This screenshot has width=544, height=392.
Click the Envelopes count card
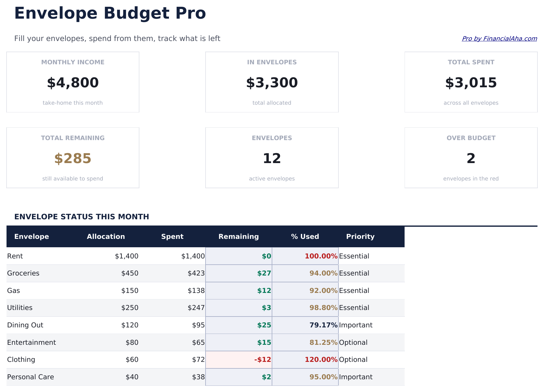pos(272,158)
